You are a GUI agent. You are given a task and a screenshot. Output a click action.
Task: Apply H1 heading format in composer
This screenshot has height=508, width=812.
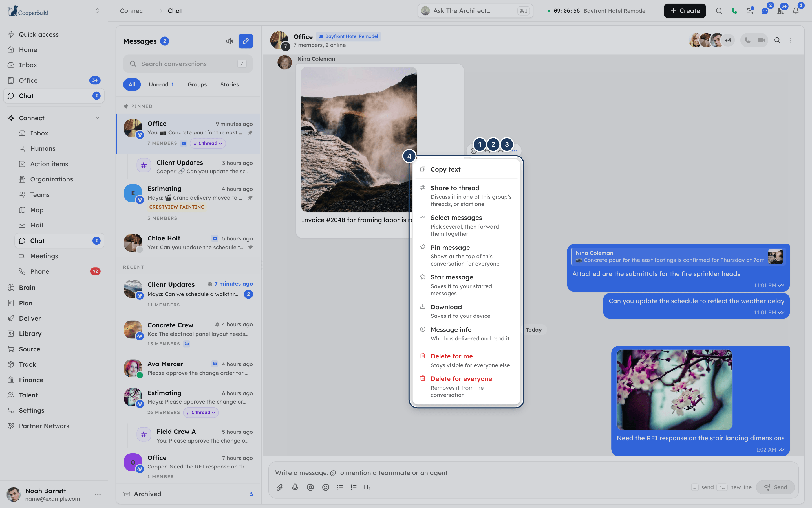coord(367,487)
